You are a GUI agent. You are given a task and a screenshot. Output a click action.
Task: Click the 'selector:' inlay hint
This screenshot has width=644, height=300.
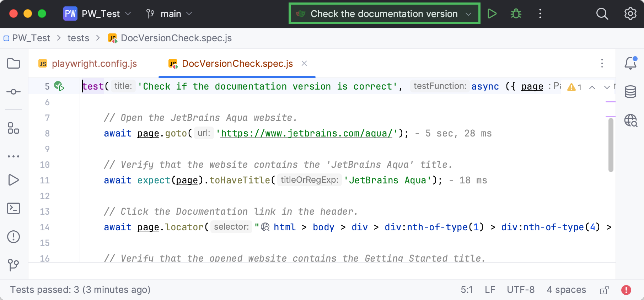231,227
